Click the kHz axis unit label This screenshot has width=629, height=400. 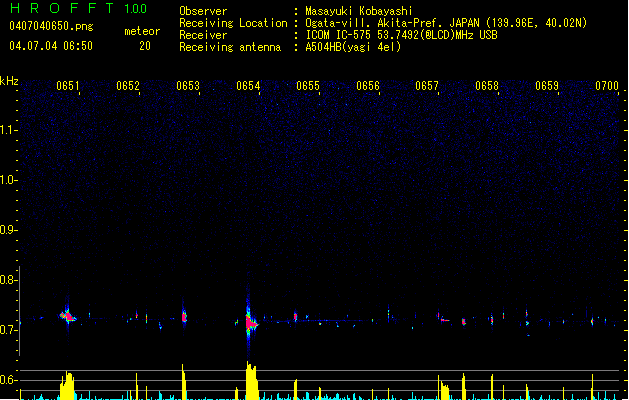9,81
